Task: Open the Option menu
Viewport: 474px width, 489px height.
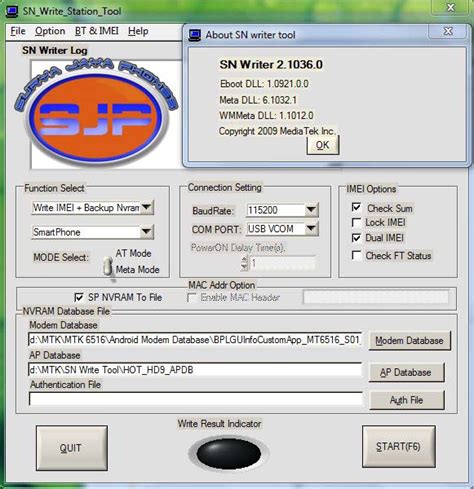Action: pos(50,31)
